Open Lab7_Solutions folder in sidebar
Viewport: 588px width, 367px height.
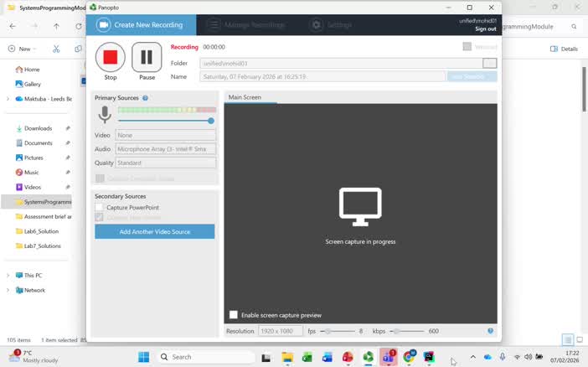click(x=39, y=246)
